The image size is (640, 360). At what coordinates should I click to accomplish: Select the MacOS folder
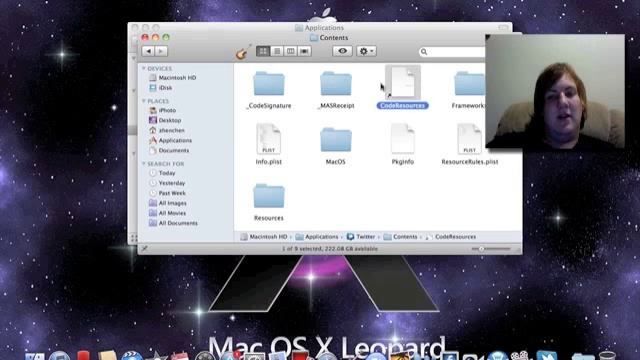[x=336, y=140]
